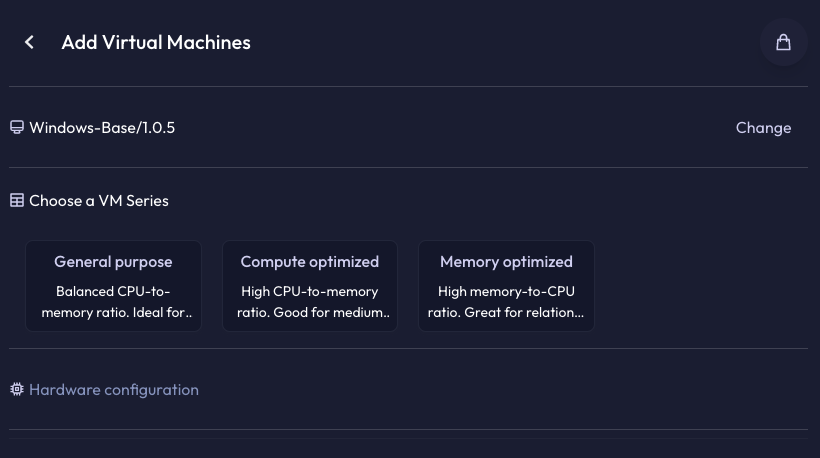This screenshot has height=458, width=820.
Task: Click the Balanced CPU-to-memory ratio description
Action: 116,302
